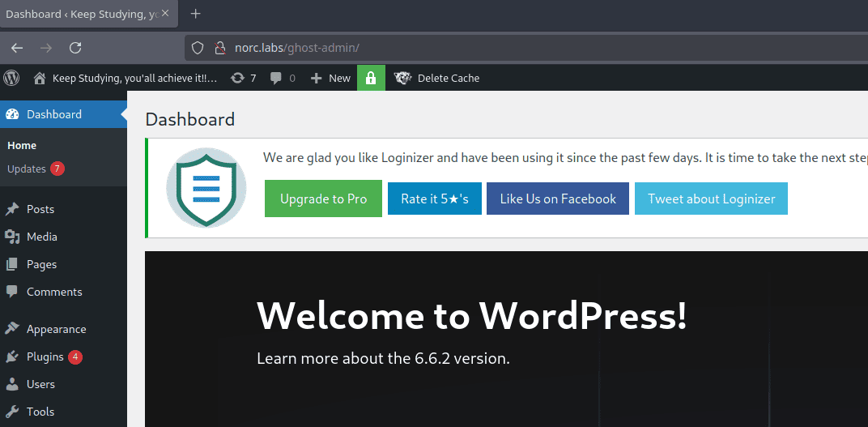The image size is (868, 427).
Task: Click the Rate it 5★'s button
Action: [435, 199]
